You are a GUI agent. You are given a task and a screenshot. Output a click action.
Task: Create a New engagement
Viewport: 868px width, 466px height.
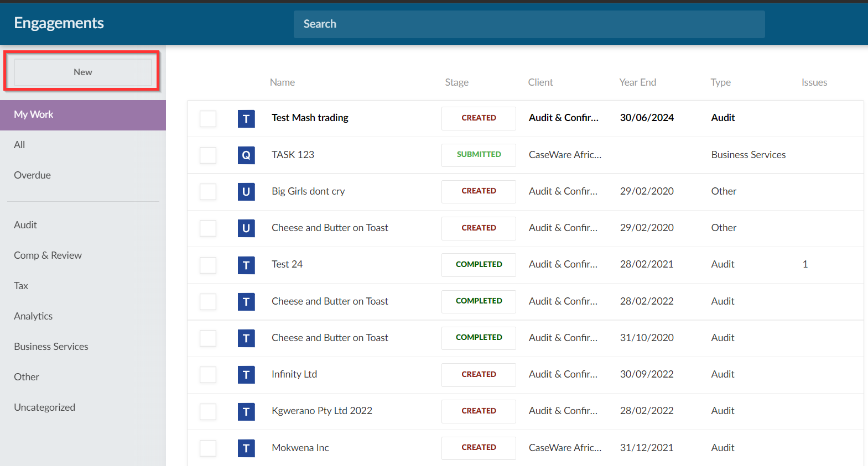tap(83, 72)
